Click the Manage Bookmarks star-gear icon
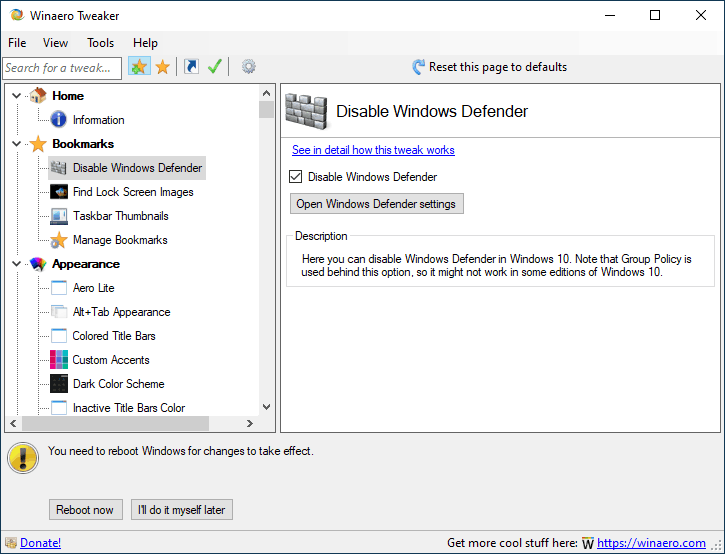Viewport: 725px width, 554px height. (59, 240)
